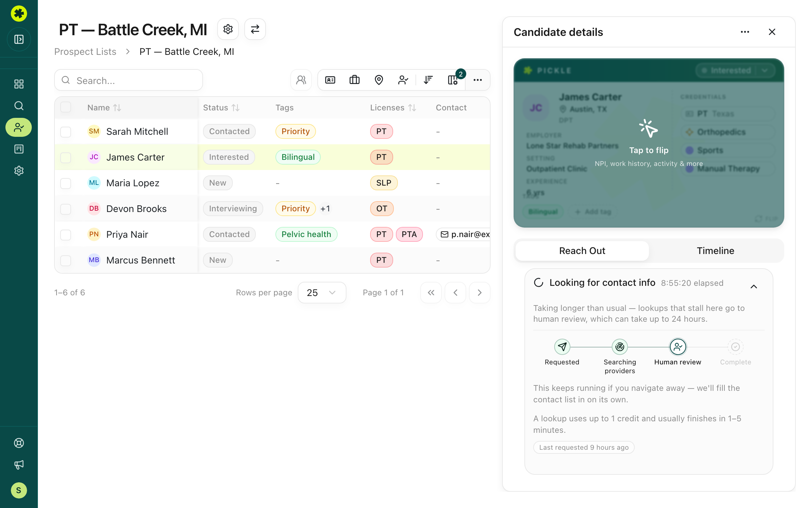Tap to flip the James Carter card
The width and height of the screenshot is (812, 508).
649,143
